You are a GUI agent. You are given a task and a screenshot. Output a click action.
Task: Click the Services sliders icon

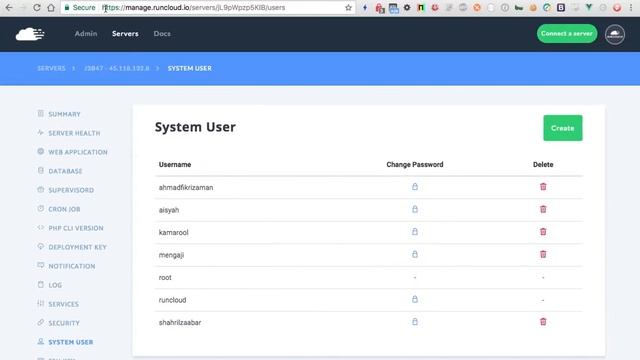(40, 303)
